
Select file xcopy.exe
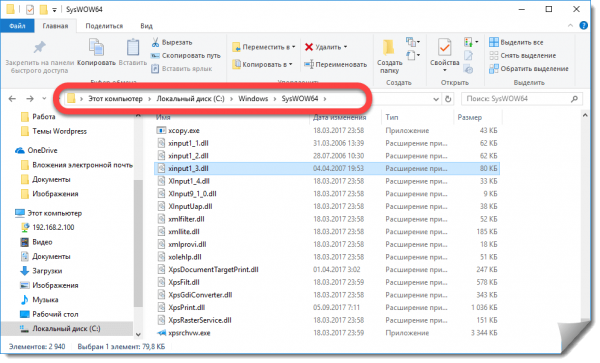point(184,130)
